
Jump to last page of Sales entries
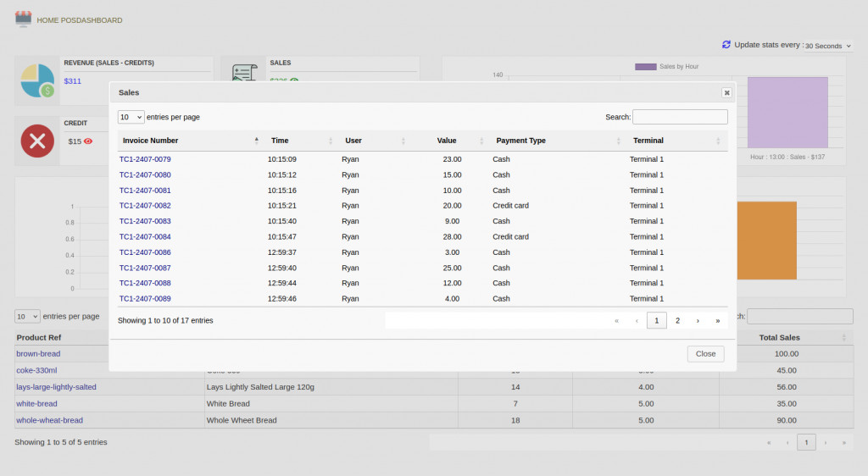click(718, 321)
